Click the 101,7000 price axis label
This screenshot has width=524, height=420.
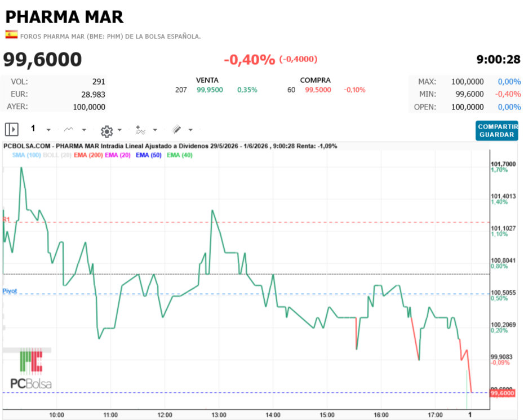point(503,164)
